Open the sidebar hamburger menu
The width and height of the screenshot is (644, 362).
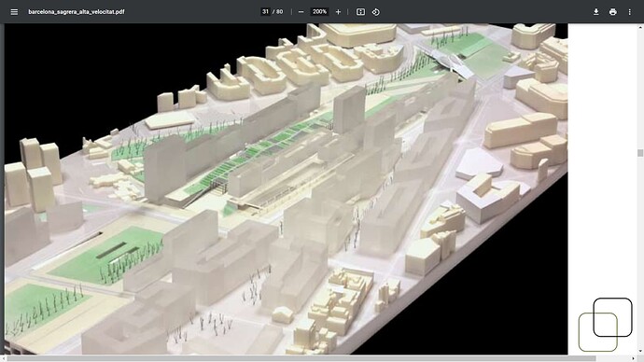[x=14, y=12]
